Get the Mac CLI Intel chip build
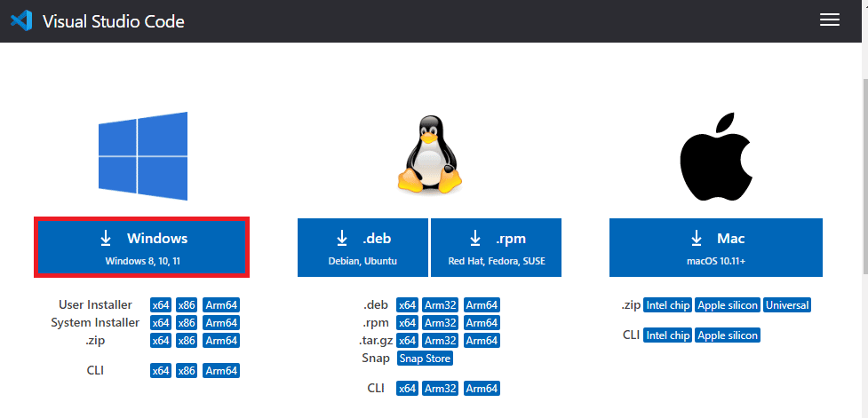Viewport: 868px width, 418px height. (x=667, y=335)
